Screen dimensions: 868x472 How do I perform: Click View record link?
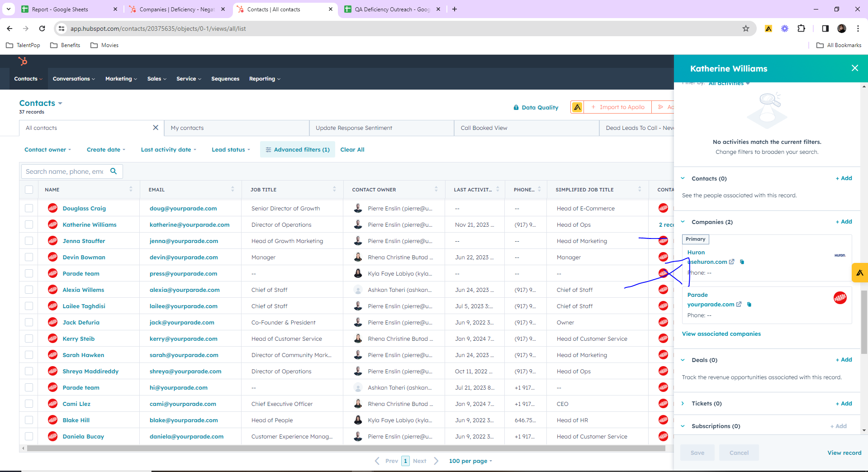coord(844,453)
